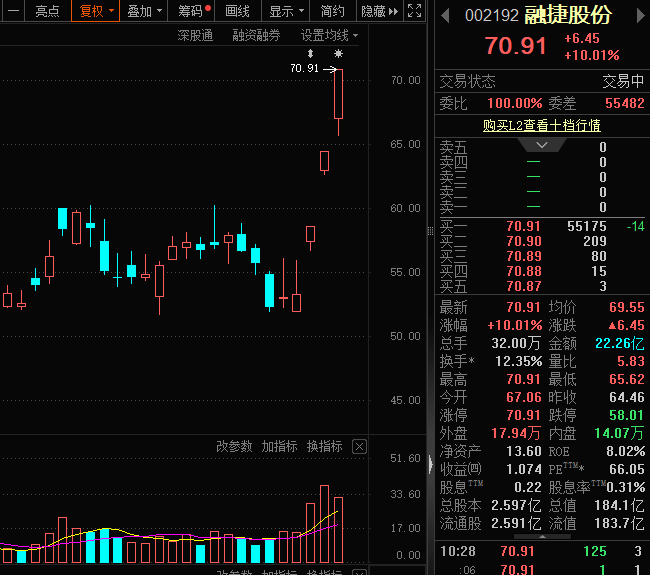Click the panel splitter grip handle
This screenshot has height=575, width=650.
[x=430, y=231]
